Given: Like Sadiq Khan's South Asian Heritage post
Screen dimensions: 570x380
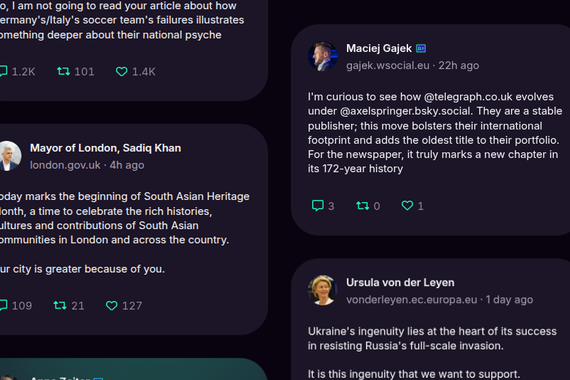Looking at the screenshot, I should (x=112, y=305).
